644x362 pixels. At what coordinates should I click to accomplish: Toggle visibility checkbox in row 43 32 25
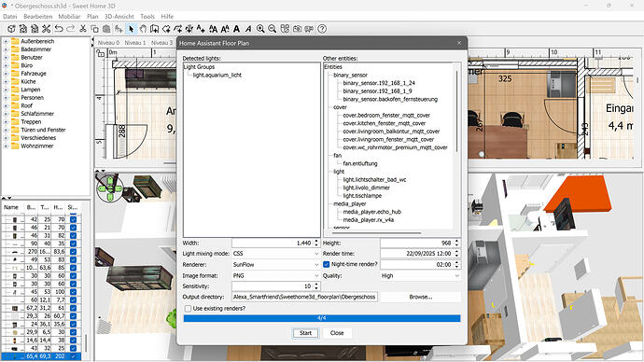coord(73,348)
